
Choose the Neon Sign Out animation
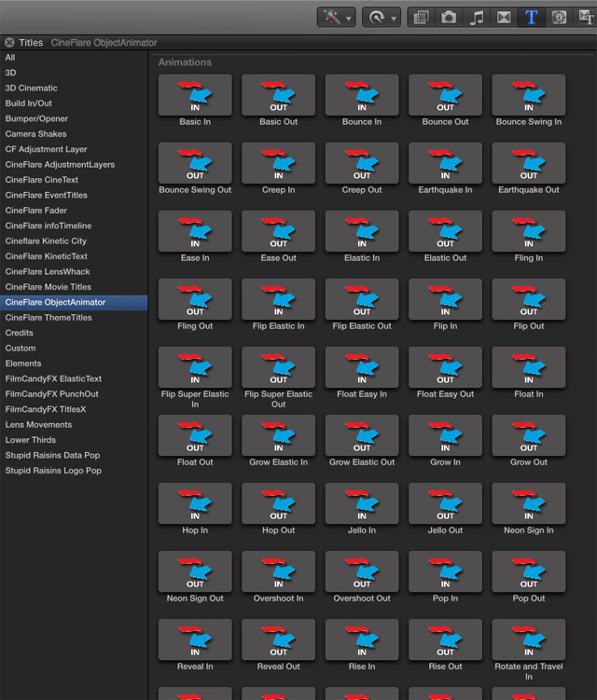pos(195,571)
